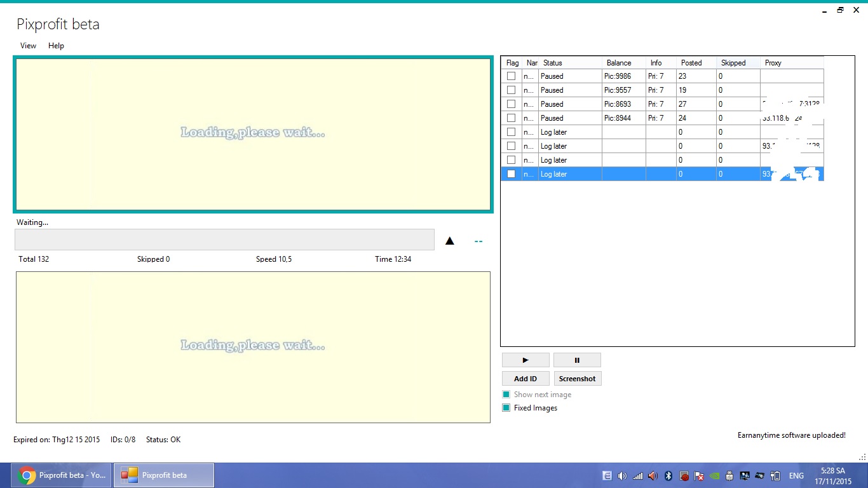868x488 pixels.
Task: Switch to the Pixprofit beta taskbar button
Action: (x=164, y=475)
